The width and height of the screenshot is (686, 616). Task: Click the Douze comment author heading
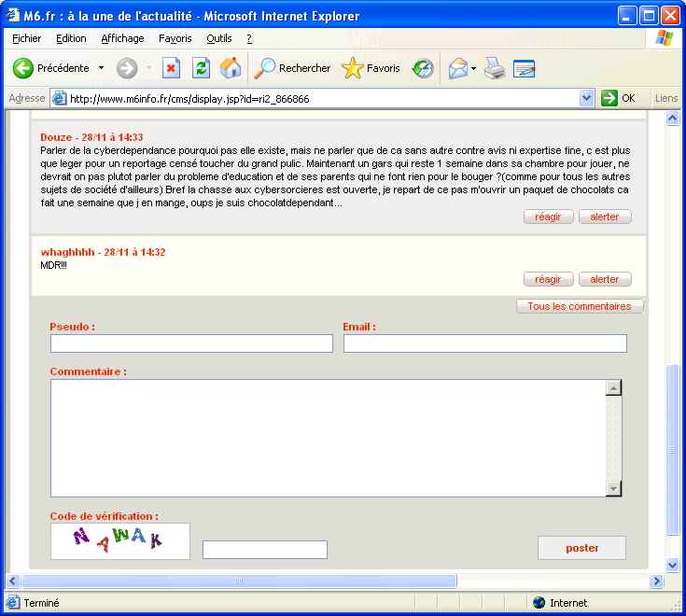pyautogui.click(x=91, y=137)
